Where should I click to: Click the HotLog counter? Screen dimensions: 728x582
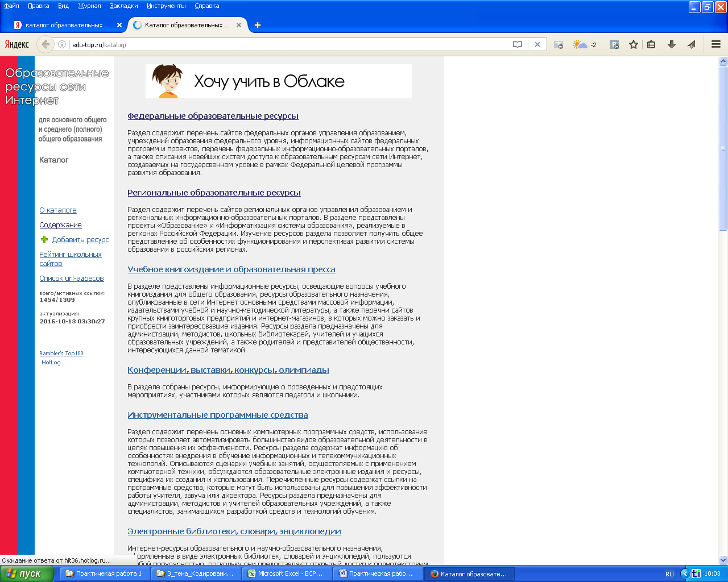pyautogui.click(x=51, y=363)
